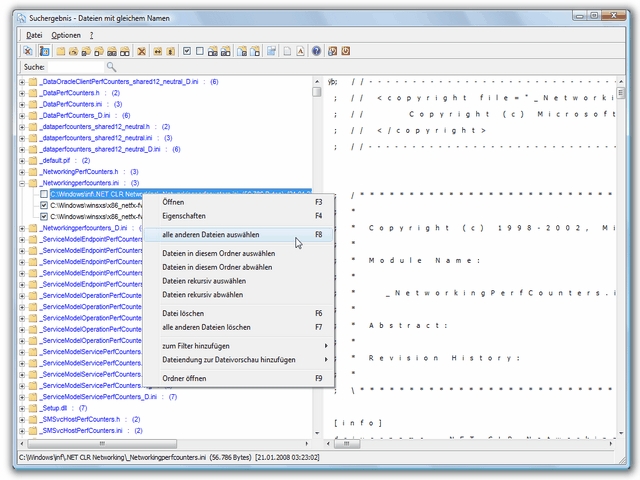Open the Optionen menu
Viewport: 640px width, 480px height.
tap(66, 35)
